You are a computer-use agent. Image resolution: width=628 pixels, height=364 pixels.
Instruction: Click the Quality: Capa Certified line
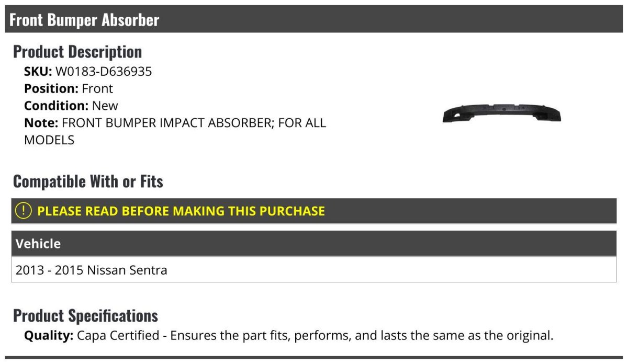[288, 335]
